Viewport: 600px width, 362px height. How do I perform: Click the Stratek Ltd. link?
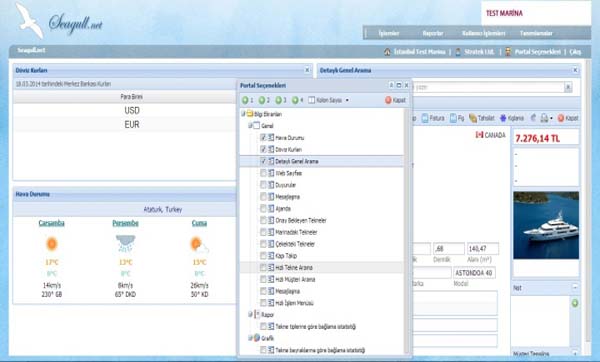(x=479, y=52)
